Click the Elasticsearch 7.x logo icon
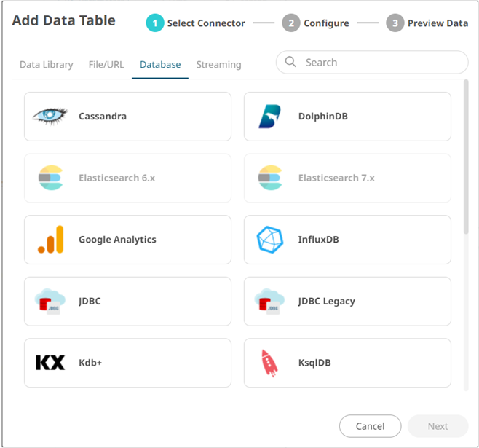The width and height of the screenshot is (479, 448). click(x=270, y=178)
